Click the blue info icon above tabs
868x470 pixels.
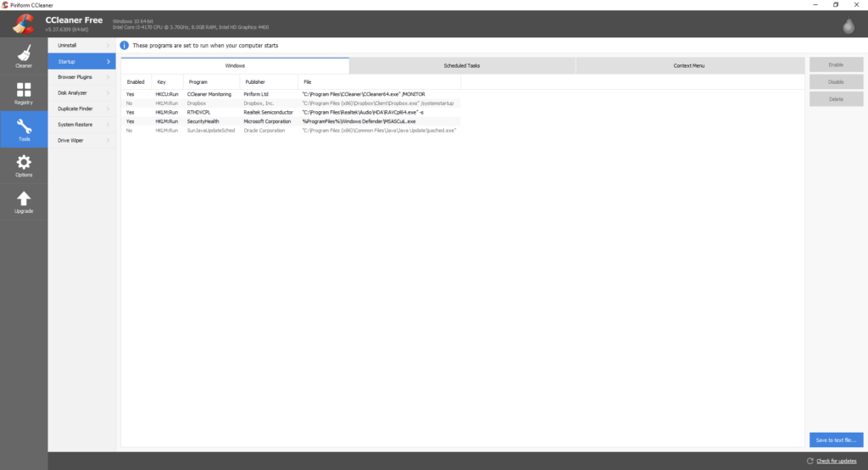(125, 45)
